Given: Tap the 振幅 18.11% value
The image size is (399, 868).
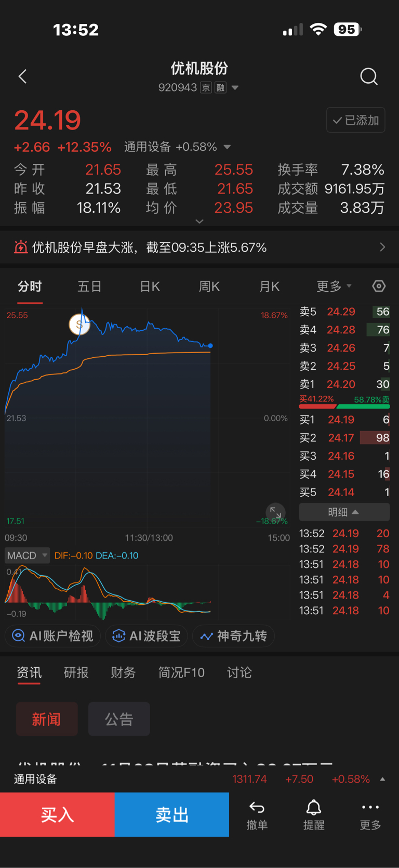Looking at the screenshot, I should [x=99, y=208].
